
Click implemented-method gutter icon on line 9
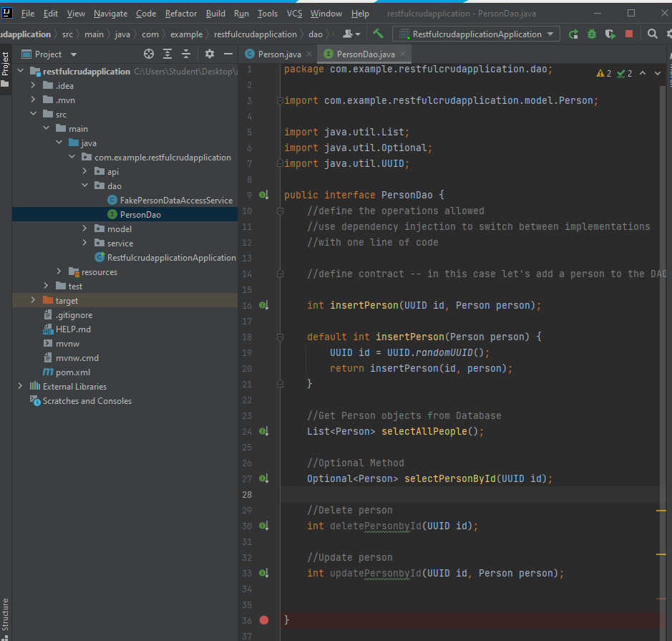(264, 195)
